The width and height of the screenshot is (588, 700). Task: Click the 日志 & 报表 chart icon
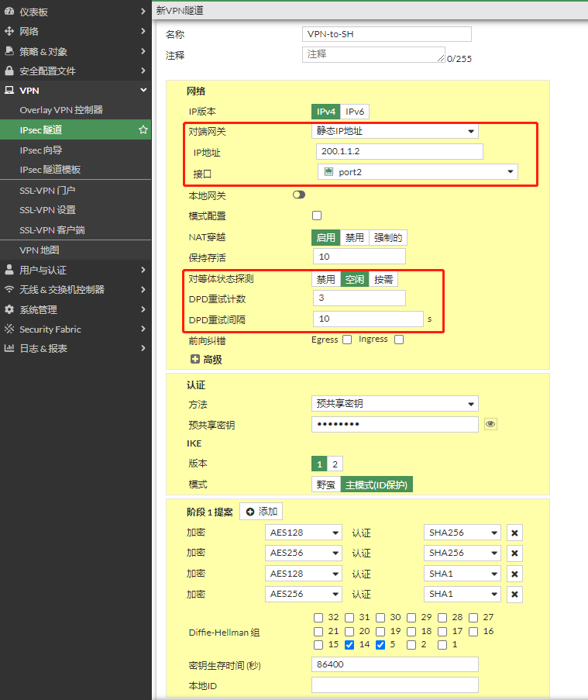(9, 349)
